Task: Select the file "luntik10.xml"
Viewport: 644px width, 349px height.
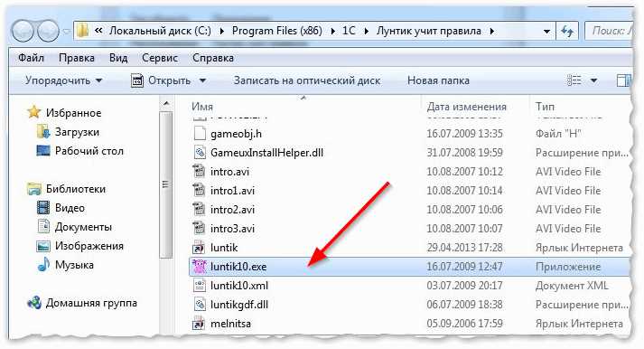Action: pyautogui.click(x=239, y=286)
